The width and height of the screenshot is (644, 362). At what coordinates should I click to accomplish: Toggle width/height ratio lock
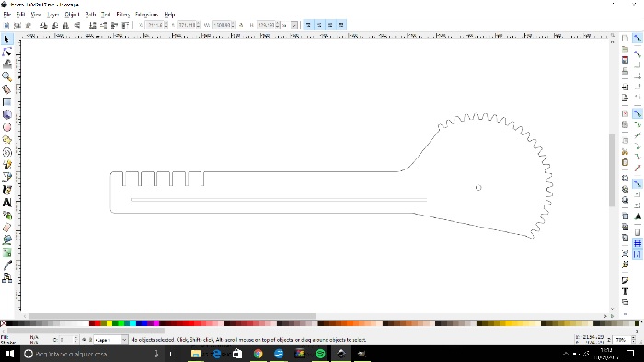click(x=241, y=25)
